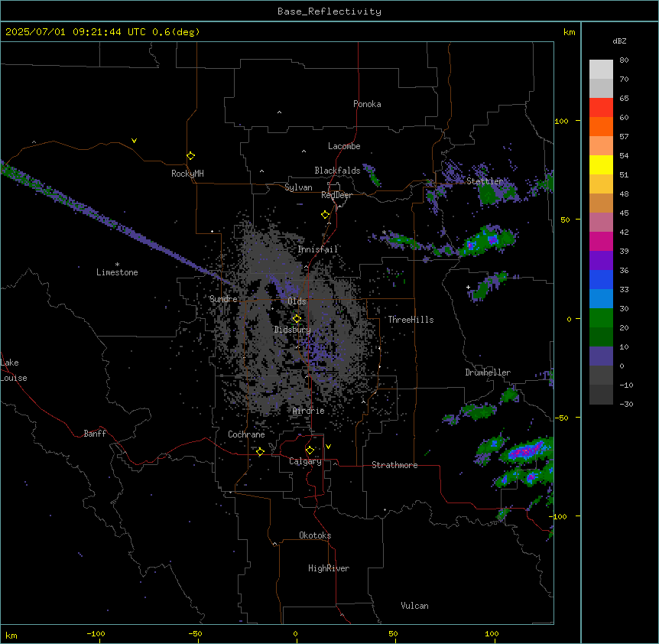659x644 pixels.
Task: Click the Airdrie city label
Action: click(309, 411)
